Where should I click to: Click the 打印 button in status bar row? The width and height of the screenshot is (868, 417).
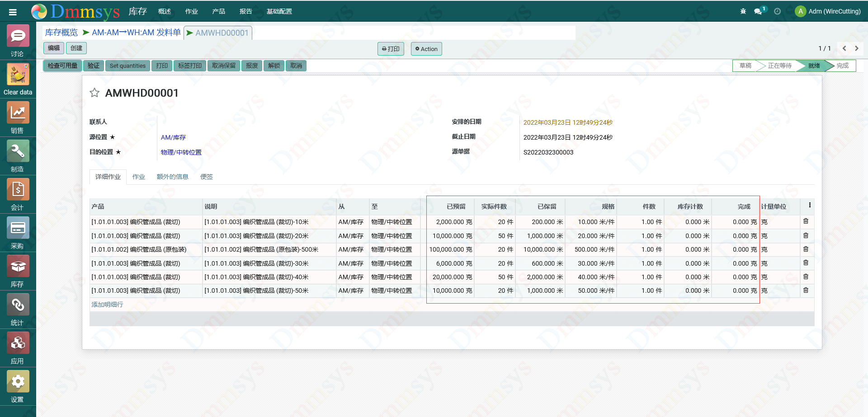(x=162, y=66)
